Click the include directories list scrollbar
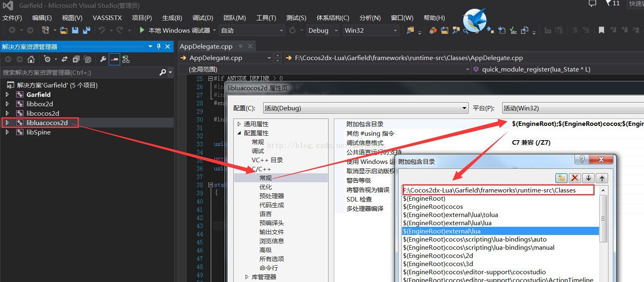Image resolution: width=644 pixels, height=282 pixels. pos(603,219)
